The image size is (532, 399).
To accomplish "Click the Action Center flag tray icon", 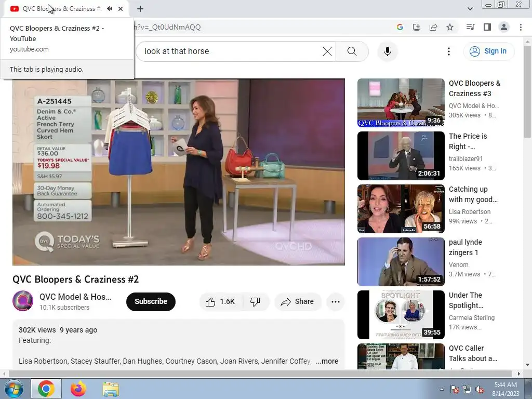I will 454,389.
